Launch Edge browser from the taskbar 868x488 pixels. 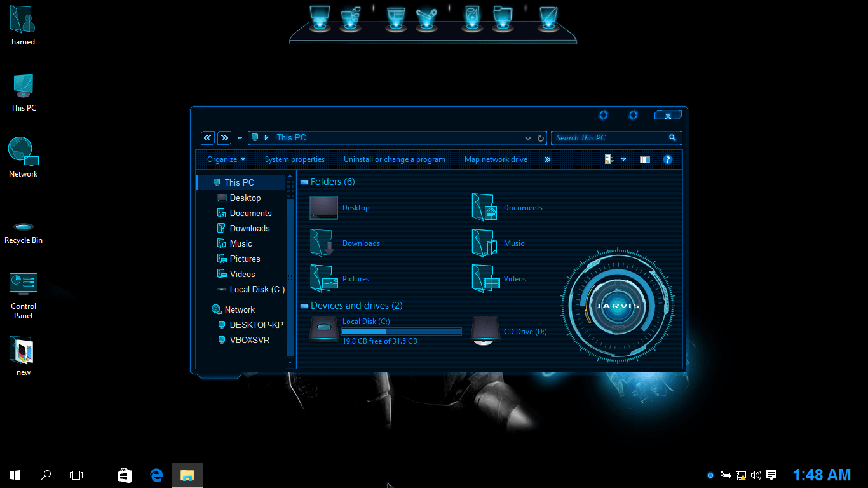click(x=156, y=475)
